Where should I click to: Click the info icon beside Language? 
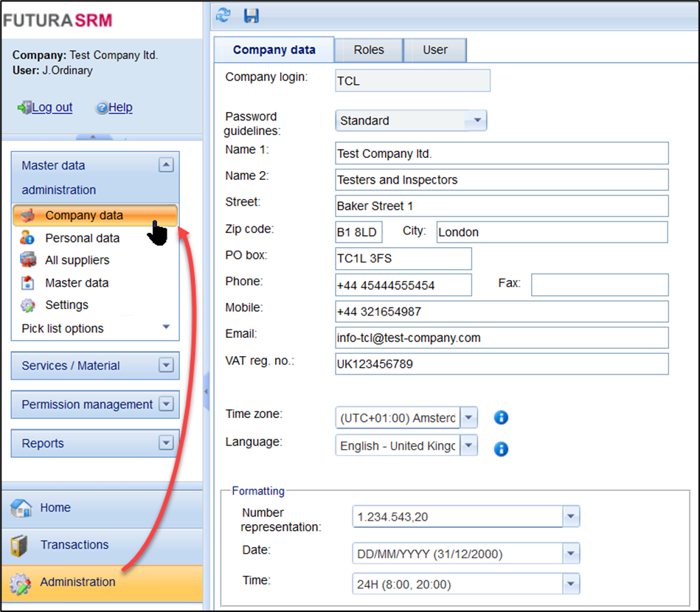[501, 448]
